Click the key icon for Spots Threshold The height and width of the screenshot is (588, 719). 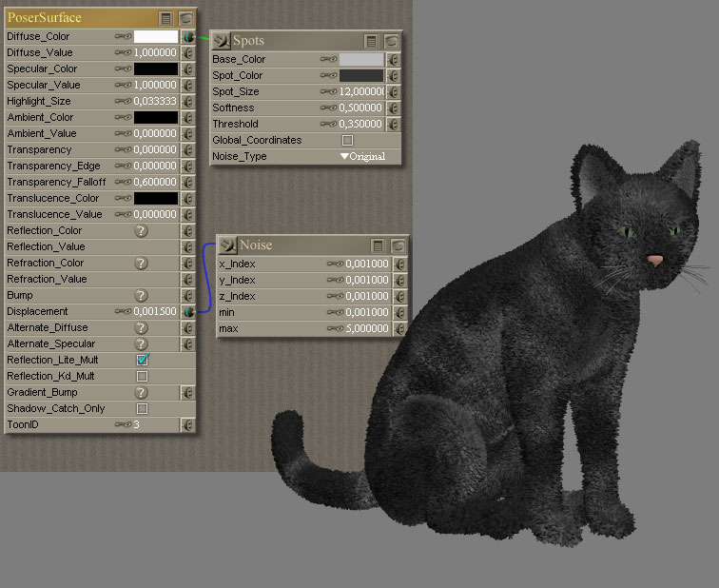pos(328,124)
